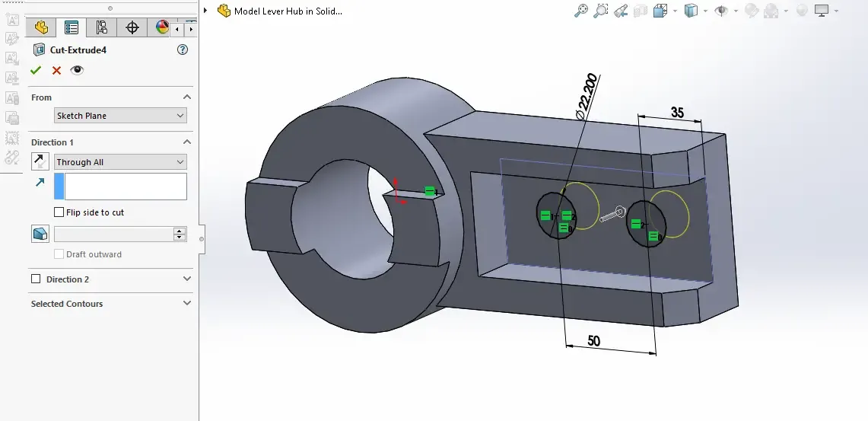Viewport: 868px width, 421px height.
Task: Click the Hide/Show Items eye icon
Action: [x=721, y=11]
